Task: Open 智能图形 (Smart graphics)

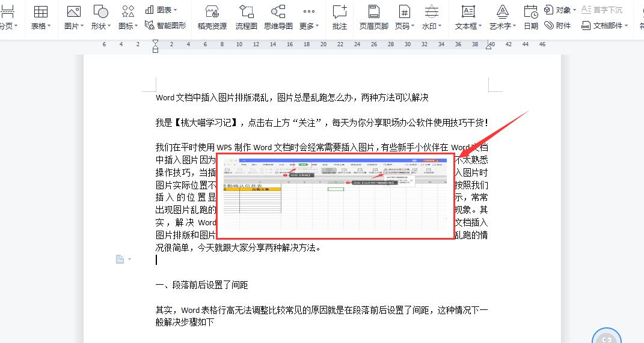Action: coord(165,25)
